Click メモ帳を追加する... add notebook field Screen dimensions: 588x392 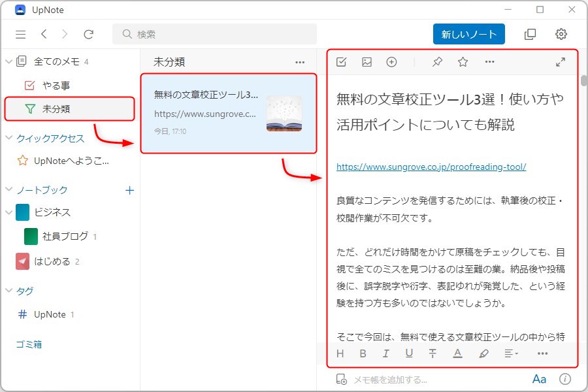click(390, 380)
